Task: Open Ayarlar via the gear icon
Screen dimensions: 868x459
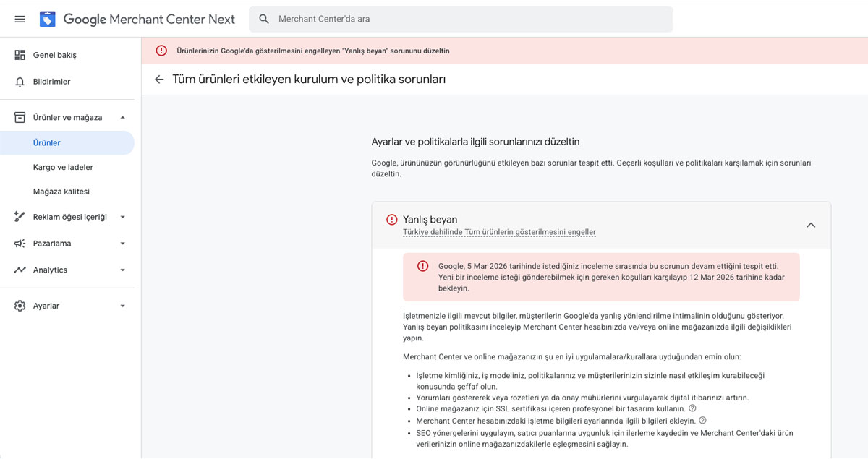Action: click(20, 305)
